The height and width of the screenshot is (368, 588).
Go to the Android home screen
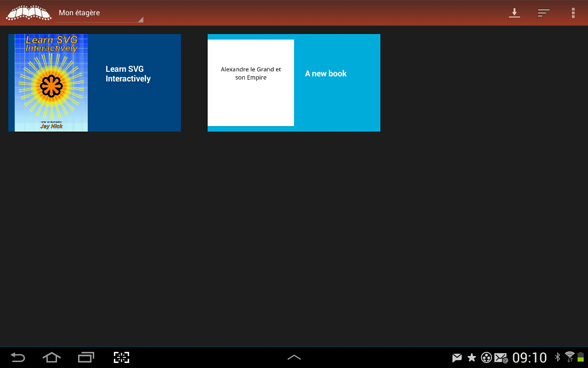tap(51, 357)
